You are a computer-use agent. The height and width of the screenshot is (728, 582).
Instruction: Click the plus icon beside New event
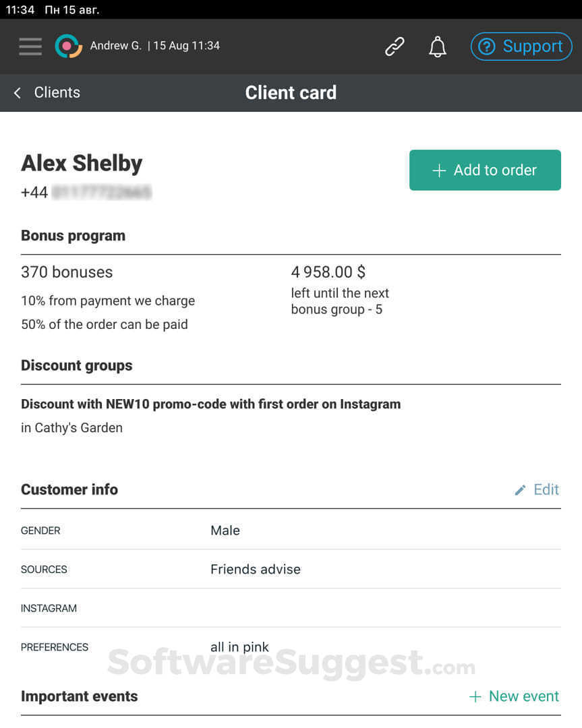[475, 696]
